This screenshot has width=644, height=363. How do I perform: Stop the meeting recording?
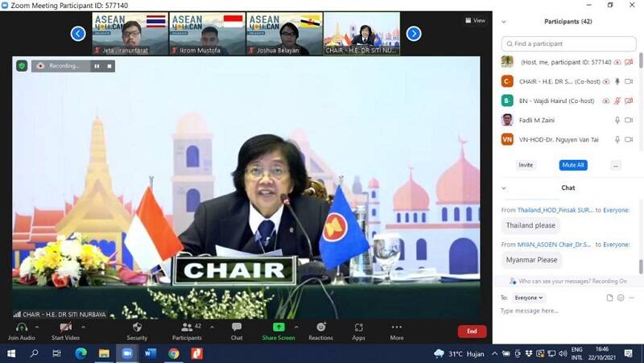click(x=109, y=66)
